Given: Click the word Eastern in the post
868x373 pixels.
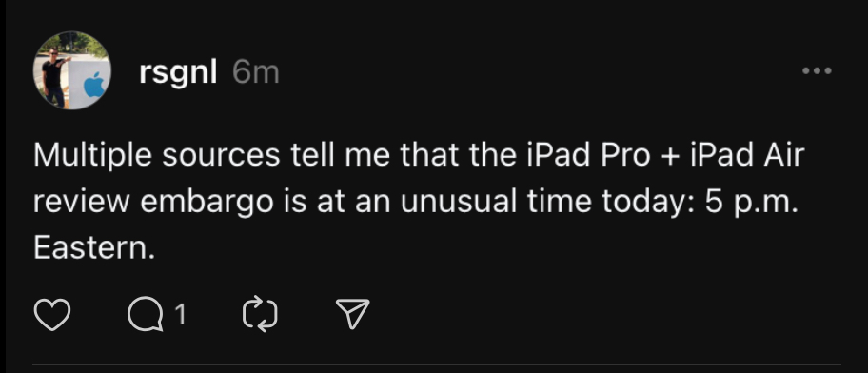Looking at the screenshot, I should click(94, 248).
